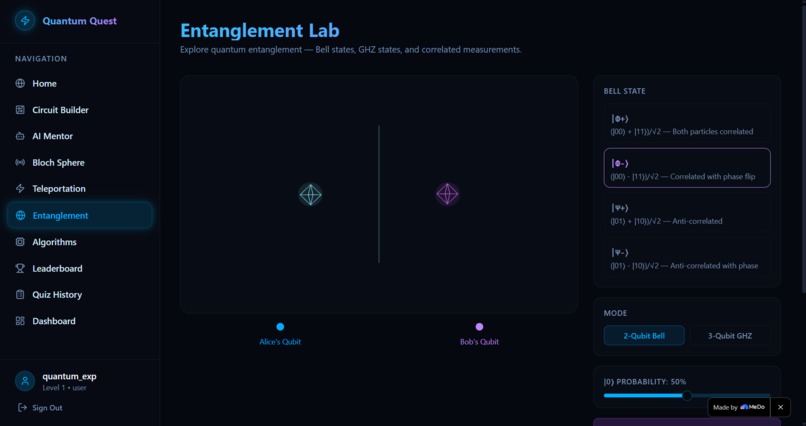
Task: Choose the |Ψ-⟩ anti-correlated with phase state
Action: coord(687,258)
